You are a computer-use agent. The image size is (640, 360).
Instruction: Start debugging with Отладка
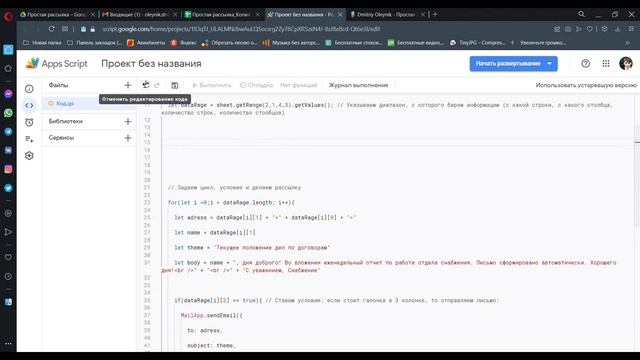click(256, 85)
